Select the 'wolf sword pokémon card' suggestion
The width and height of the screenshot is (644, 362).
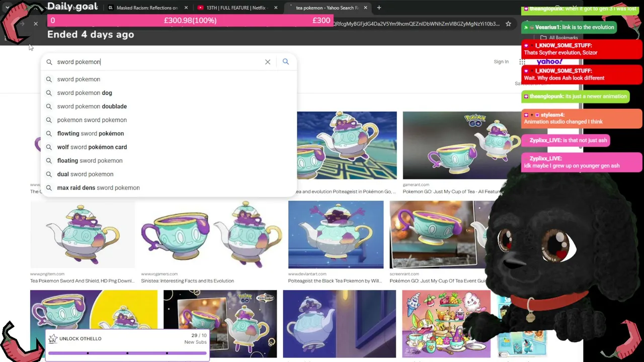pyautogui.click(x=169, y=147)
